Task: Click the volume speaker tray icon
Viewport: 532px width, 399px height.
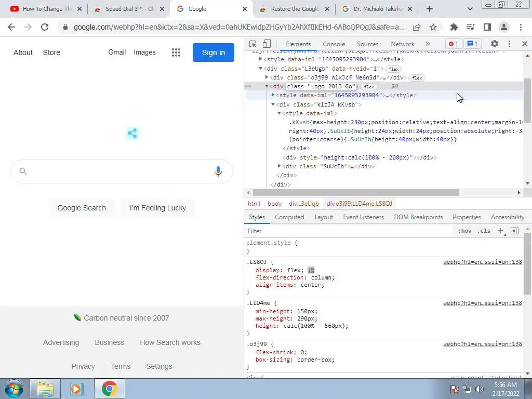Action: click(480, 389)
